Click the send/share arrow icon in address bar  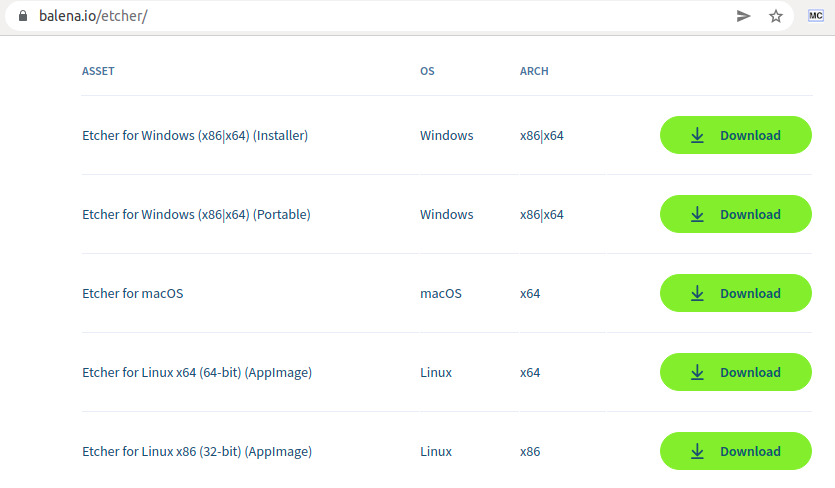[x=743, y=16]
